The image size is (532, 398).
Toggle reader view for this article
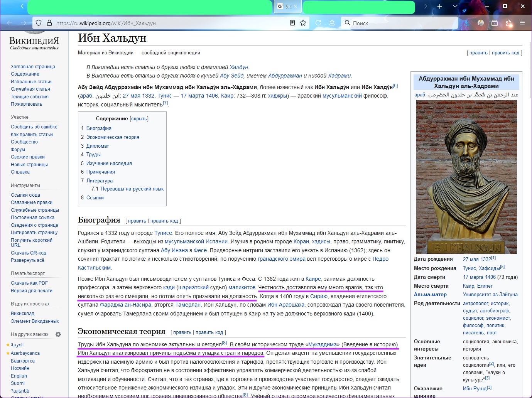point(292,23)
